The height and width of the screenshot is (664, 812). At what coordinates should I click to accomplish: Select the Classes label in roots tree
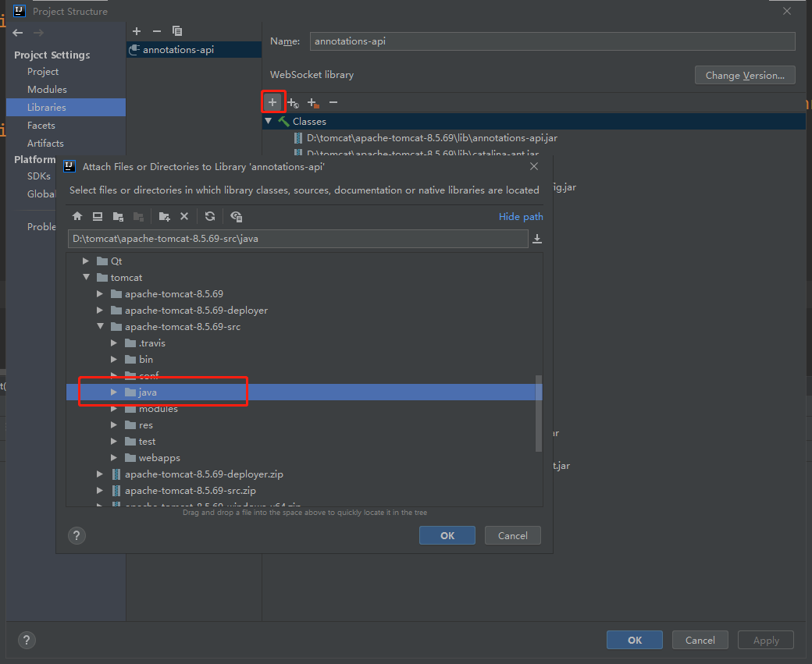pos(309,121)
